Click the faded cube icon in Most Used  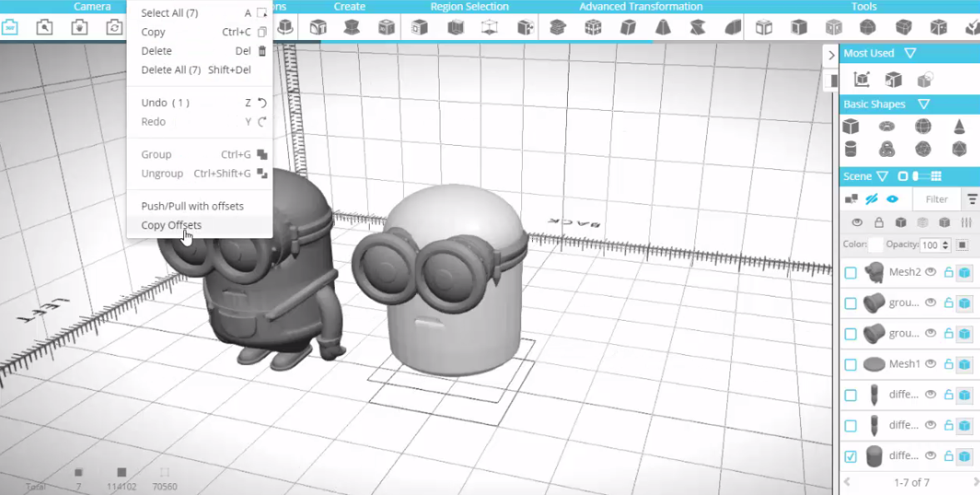pos(925,79)
